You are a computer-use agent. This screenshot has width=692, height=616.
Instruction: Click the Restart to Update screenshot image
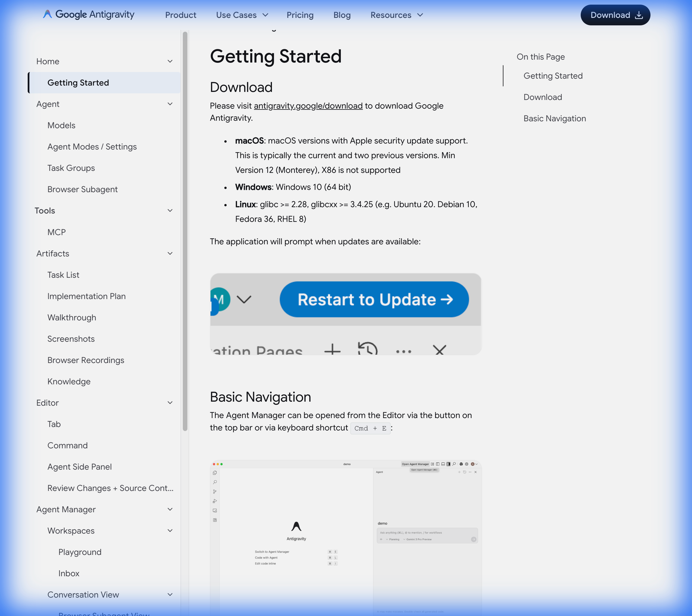345,314
